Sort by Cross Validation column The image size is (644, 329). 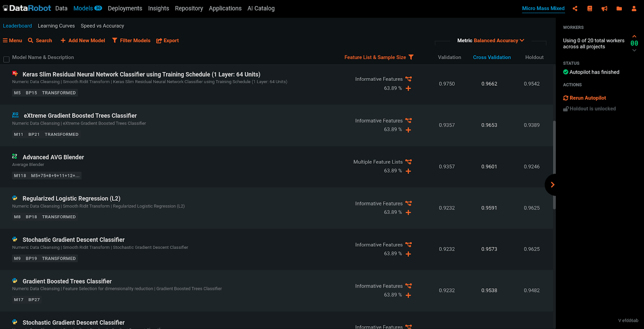click(492, 58)
